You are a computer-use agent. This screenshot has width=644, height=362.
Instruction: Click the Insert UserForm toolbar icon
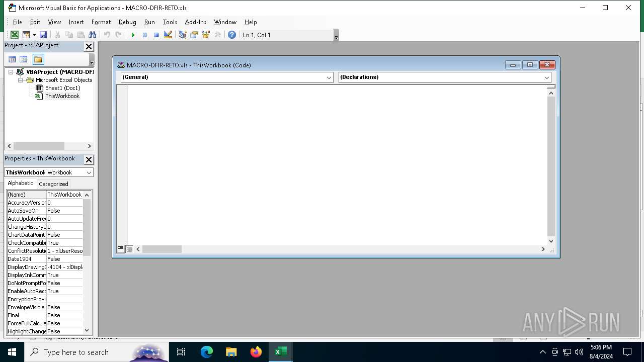click(x=26, y=35)
